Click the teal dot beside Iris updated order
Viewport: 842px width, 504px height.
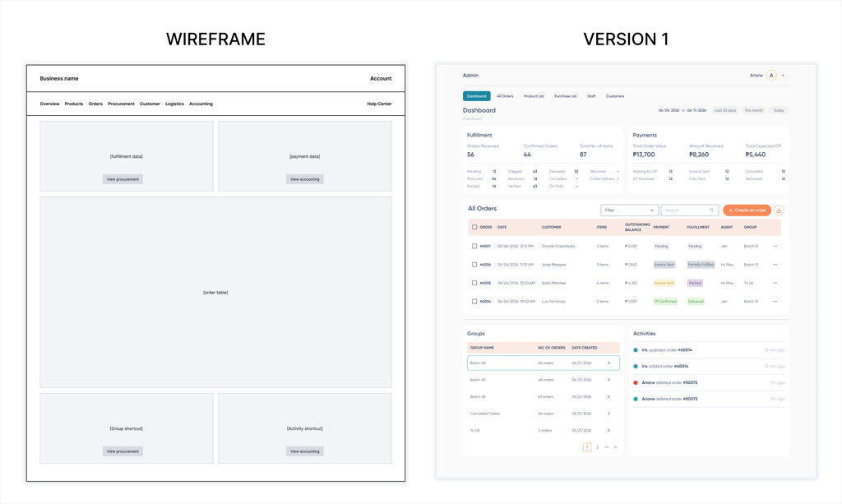coord(636,350)
